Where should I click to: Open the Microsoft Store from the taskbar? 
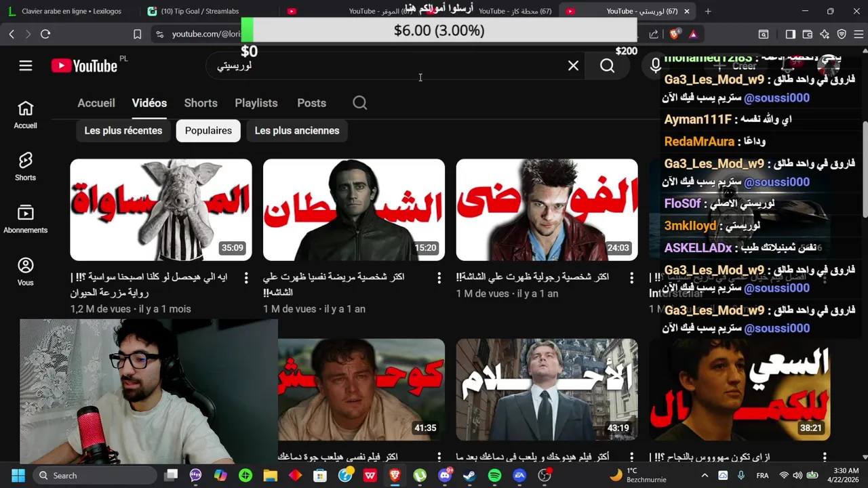coord(320,475)
